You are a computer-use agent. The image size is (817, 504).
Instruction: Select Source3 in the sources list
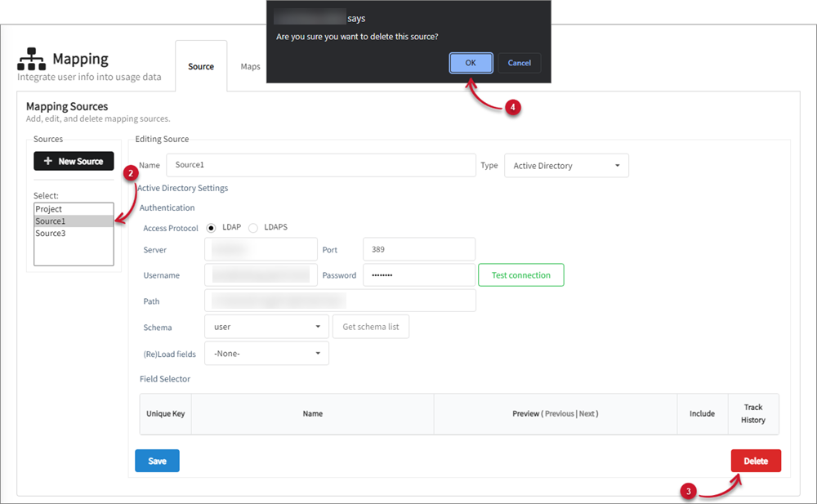pyautogui.click(x=51, y=234)
